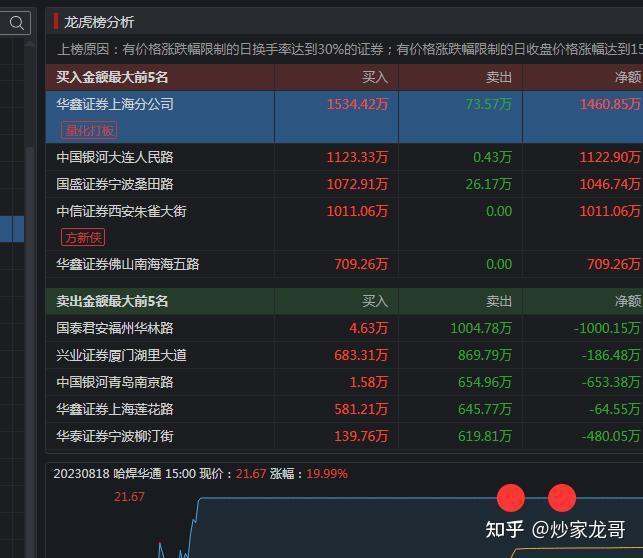Image resolution: width=643 pixels, height=558 pixels.
Task: Click the sell amount 619.81万
Action: pyautogui.click(x=485, y=436)
